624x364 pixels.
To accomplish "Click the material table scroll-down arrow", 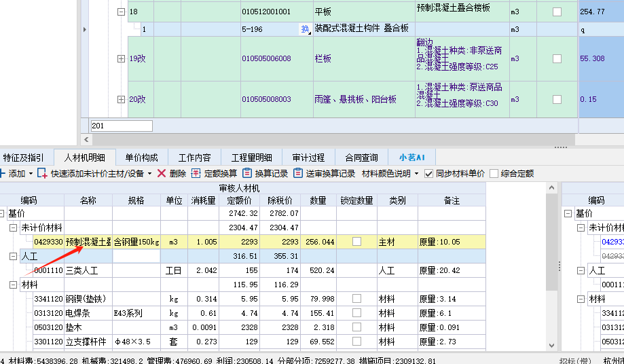I will [x=551, y=345].
